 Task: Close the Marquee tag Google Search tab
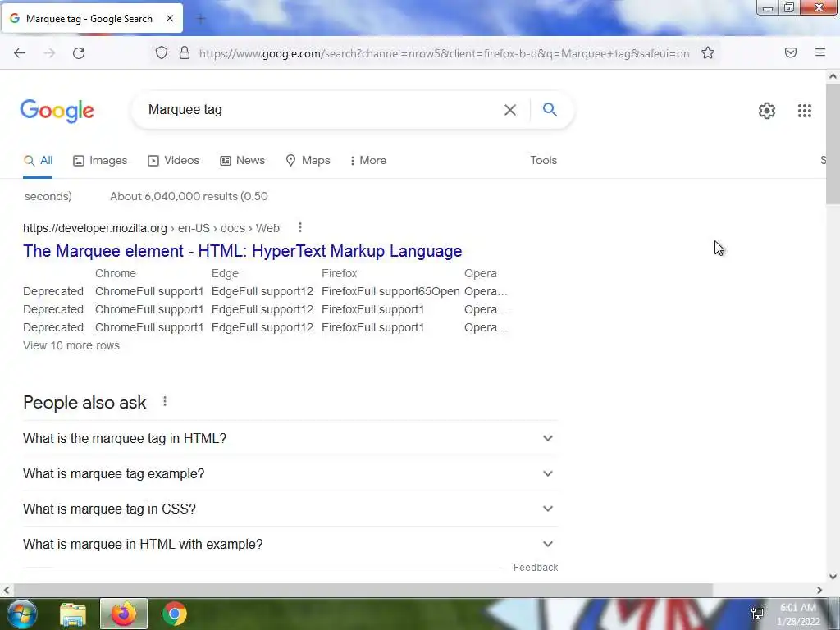point(170,18)
